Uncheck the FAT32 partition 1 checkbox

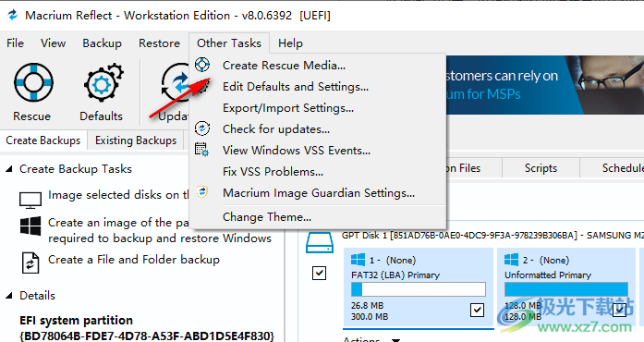coord(477,310)
